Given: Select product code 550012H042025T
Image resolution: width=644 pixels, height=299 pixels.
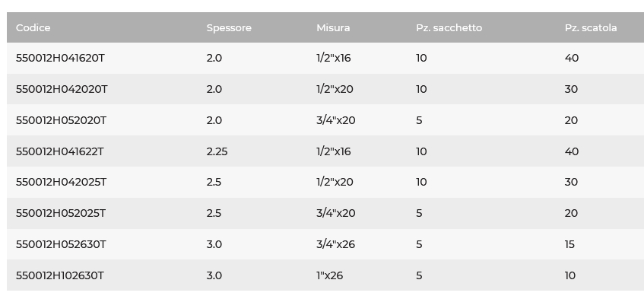Looking at the screenshot, I should click(x=61, y=182).
